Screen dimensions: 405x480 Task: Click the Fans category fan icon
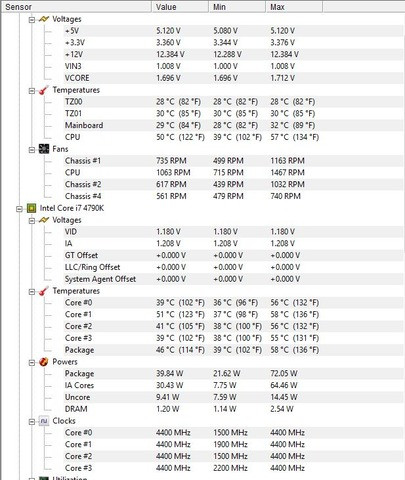click(44, 149)
